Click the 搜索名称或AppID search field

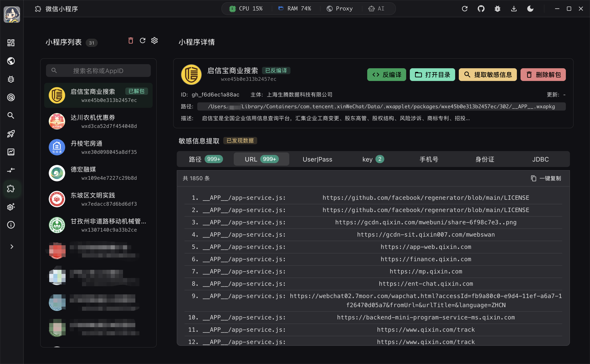click(x=98, y=71)
